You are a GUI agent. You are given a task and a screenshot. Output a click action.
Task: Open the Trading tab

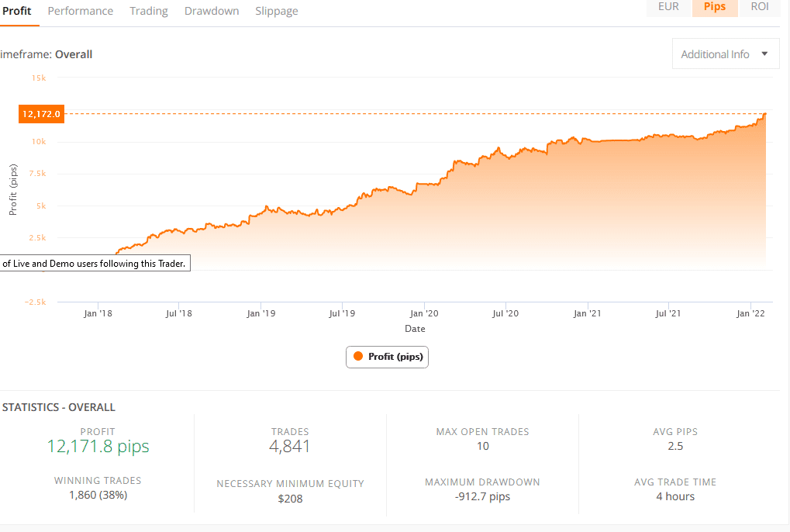149,11
